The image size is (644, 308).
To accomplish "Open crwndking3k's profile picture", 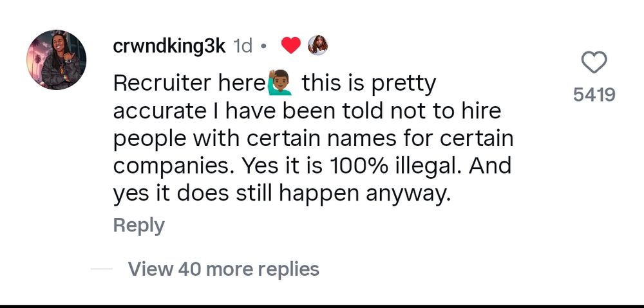I will pos(55,60).
